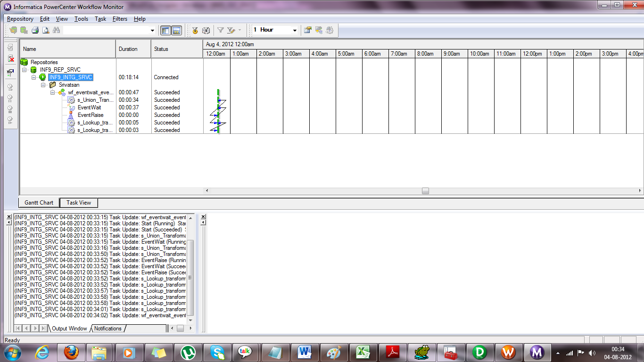Switch to the Notifications tab

[x=107, y=329]
